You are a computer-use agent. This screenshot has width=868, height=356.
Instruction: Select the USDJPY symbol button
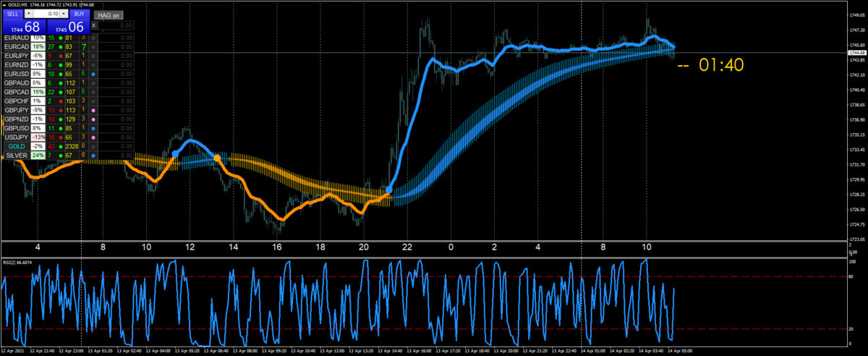[17, 137]
